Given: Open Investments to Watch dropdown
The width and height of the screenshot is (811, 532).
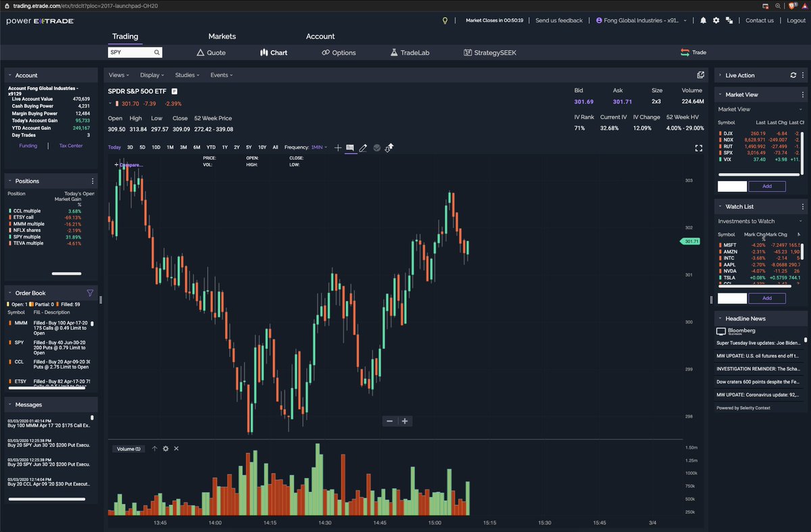Looking at the screenshot, I should 760,221.
